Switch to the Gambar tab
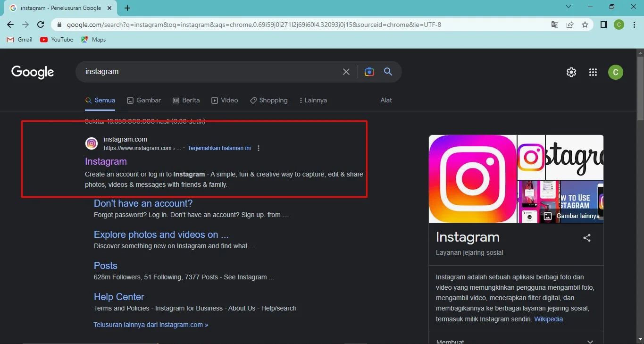This screenshot has height=344, width=644. click(144, 100)
